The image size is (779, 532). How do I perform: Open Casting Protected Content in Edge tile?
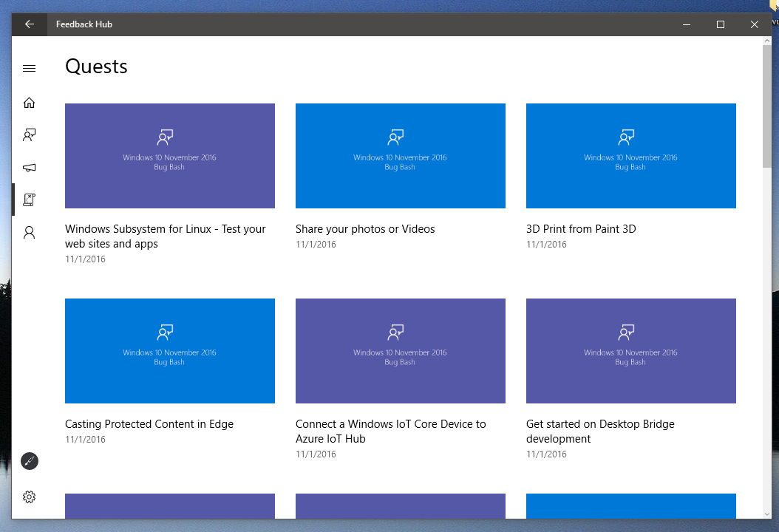point(170,351)
